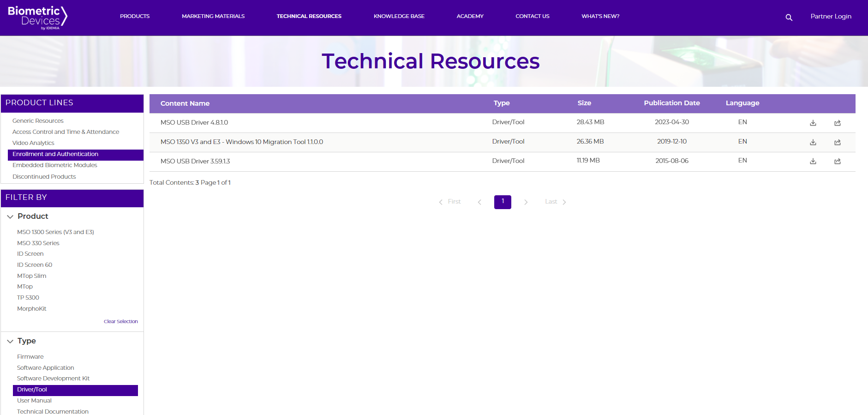Click the Biometric Devices logo
This screenshot has width=868, height=415.
38,18
